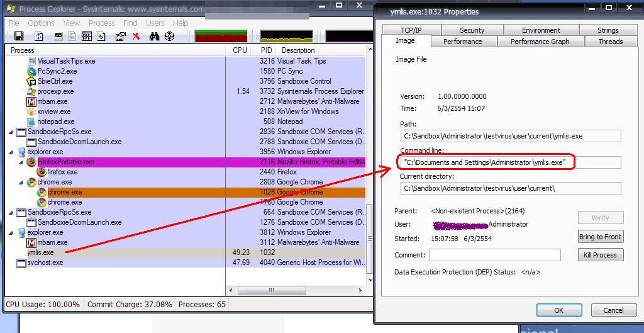644x333 pixels.
Task: Click the Bring to Front button
Action: pos(600,237)
